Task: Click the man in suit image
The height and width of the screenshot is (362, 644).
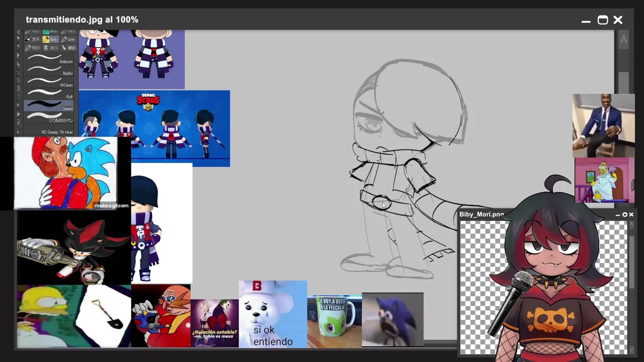Action: pyautogui.click(x=603, y=126)
